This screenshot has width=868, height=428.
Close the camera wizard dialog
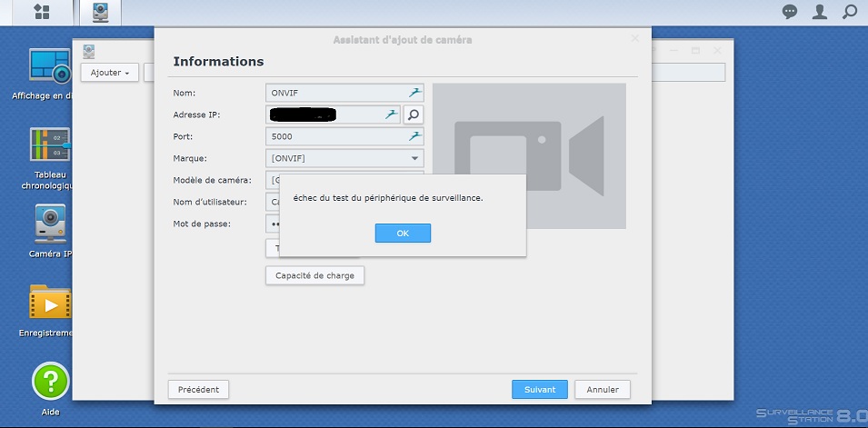(x=635, y=39)
